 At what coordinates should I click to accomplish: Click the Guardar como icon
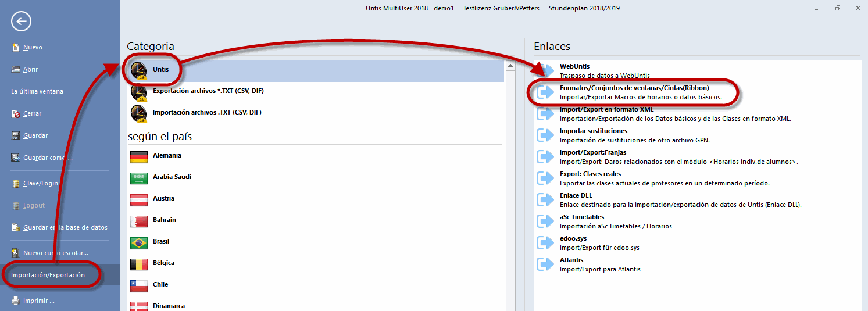(x=16, y=158)
